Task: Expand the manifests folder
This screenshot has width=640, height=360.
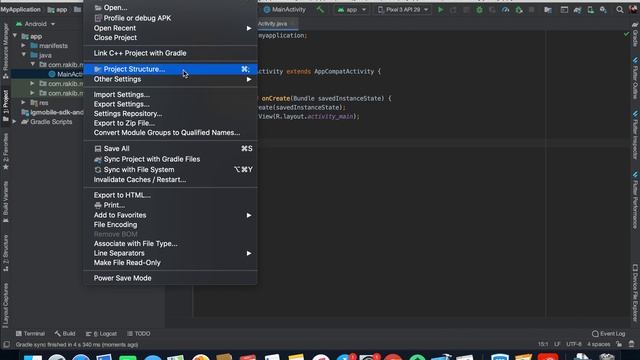Action: pos(24,45)
